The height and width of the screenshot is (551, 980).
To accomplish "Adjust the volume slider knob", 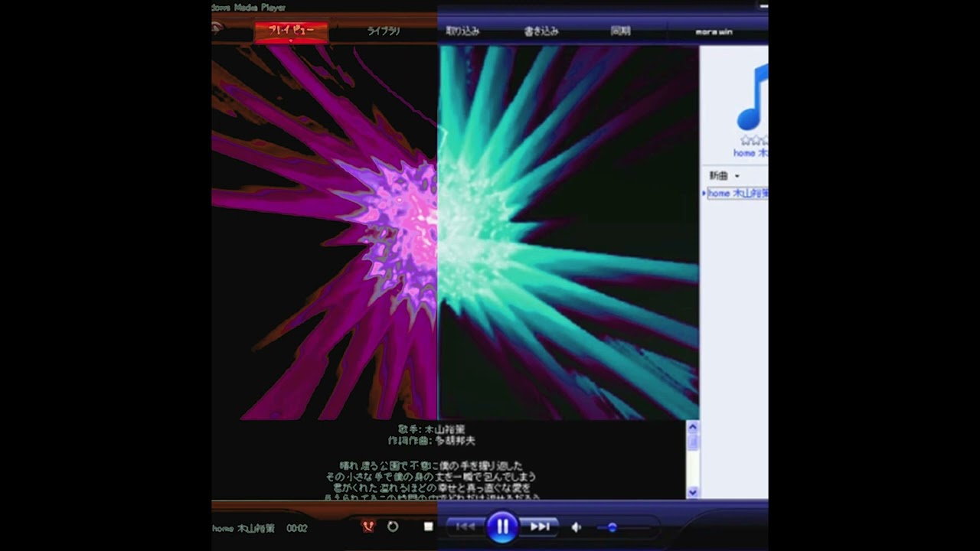I will (x=612, y=527).
